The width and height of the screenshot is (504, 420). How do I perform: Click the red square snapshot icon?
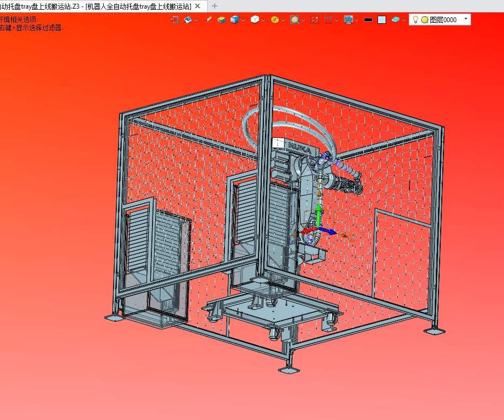point(315,20)
